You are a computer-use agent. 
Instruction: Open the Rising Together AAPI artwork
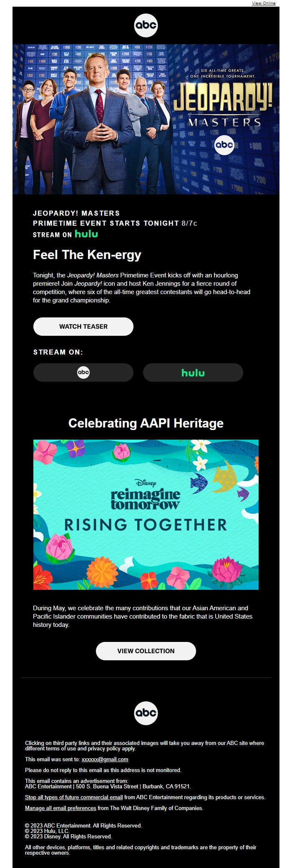[x=146, y=515]
